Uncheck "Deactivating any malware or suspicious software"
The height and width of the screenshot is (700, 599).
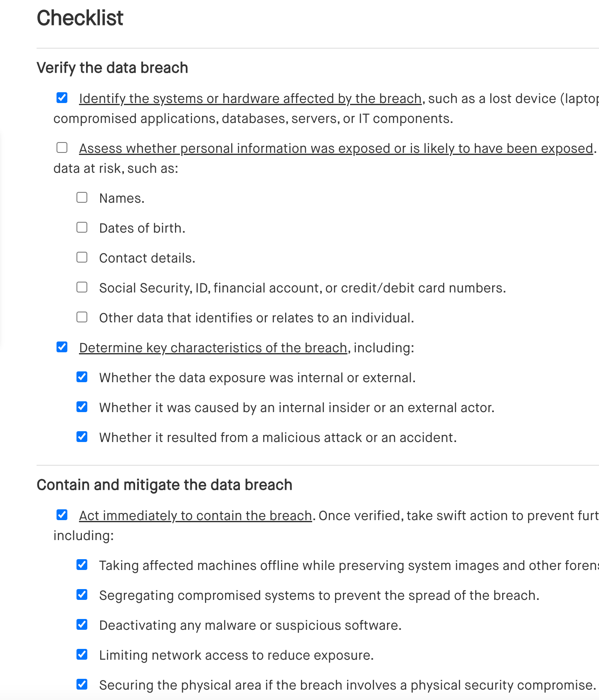[82, 625]
